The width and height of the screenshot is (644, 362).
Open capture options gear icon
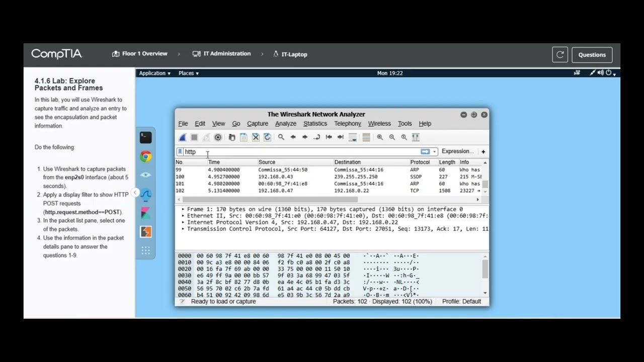click(218, 137)
